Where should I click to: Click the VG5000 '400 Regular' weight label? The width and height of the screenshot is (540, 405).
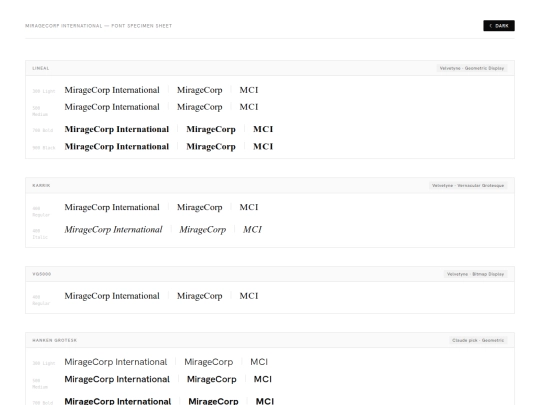pos(41,300)
